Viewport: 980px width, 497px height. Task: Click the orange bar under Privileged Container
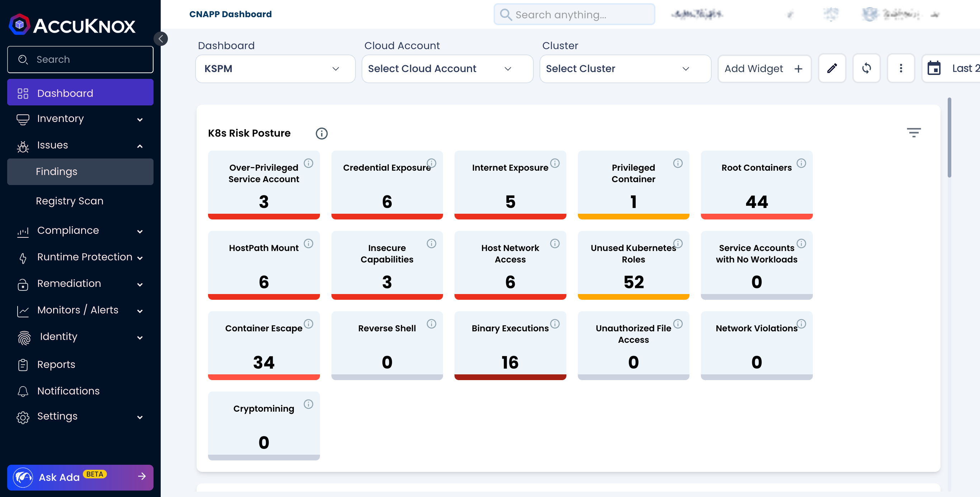[633, 217]
